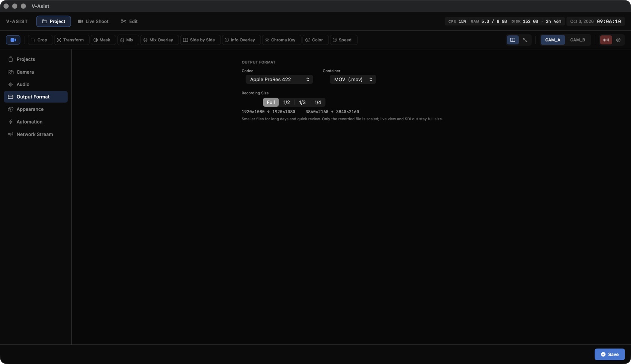The height and width of the screenshot is (364, 631).
Task: Open the Codec dropdown Apple ProRes 422
Action: click(279, 80)
